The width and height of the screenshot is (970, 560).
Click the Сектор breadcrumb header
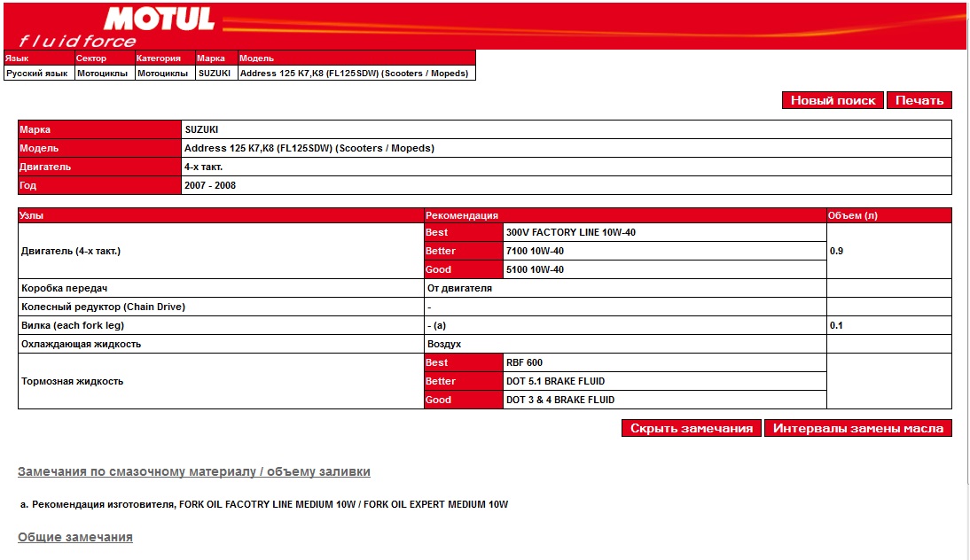[104, 58]
